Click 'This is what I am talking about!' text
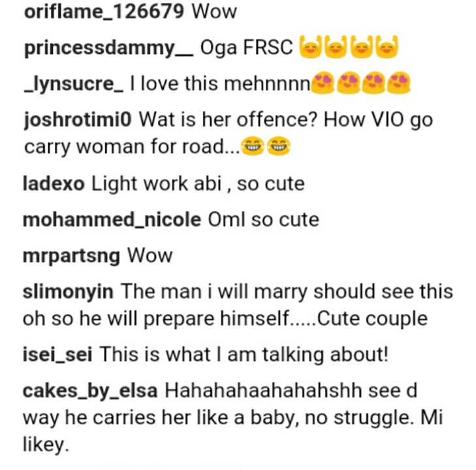476x470 pixels. click(x=245, y=354)
